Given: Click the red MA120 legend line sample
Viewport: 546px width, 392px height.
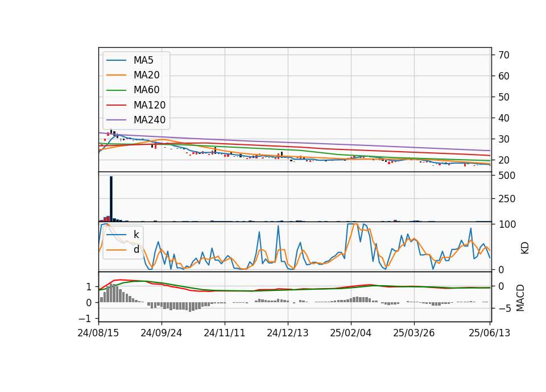Looking at the screenshot, I should point(116,106).
